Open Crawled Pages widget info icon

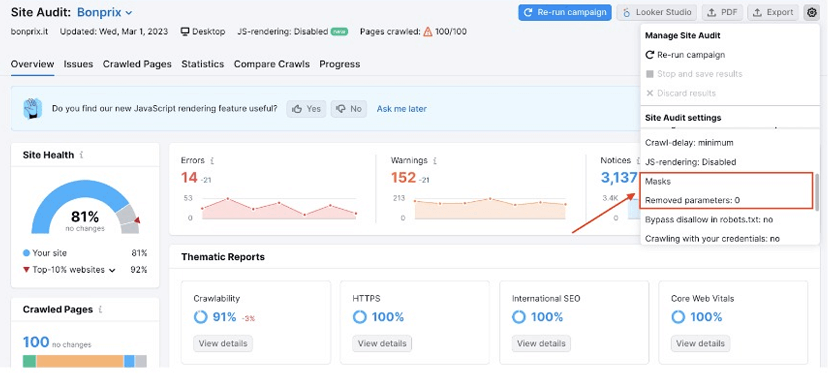100,310
